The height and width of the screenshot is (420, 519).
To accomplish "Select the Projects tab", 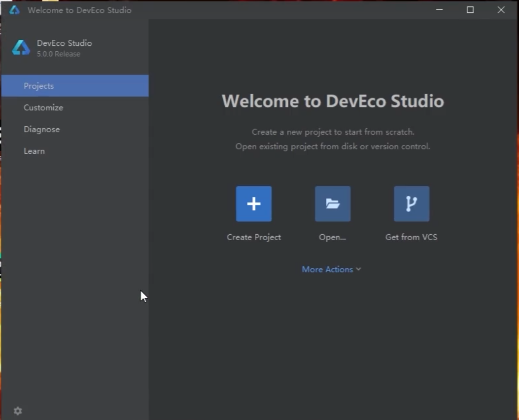I will pos(75,86).
